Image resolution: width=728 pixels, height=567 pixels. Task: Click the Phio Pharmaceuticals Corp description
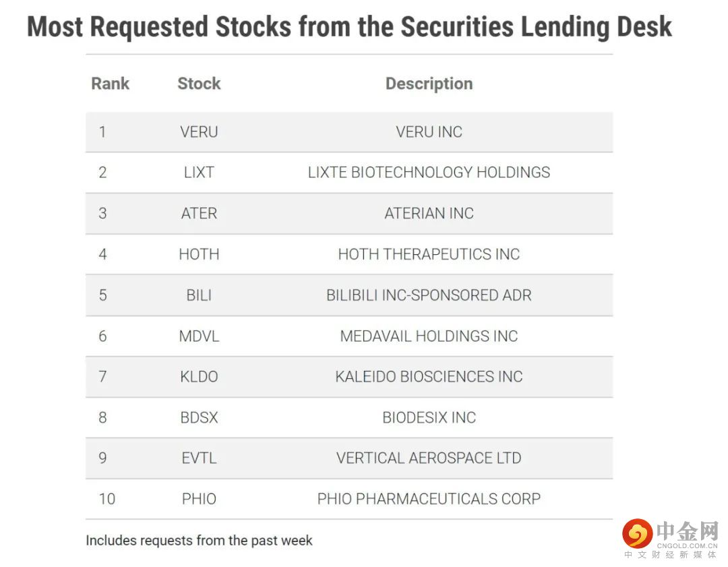click(x=429, y=499)
